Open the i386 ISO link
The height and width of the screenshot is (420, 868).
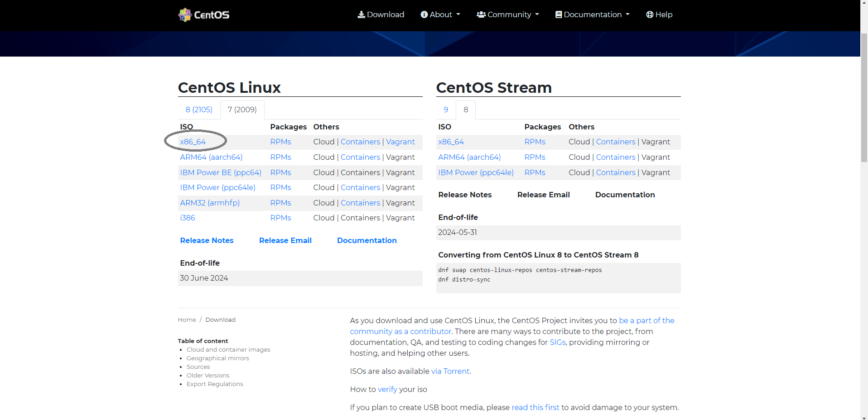(188, 218)
